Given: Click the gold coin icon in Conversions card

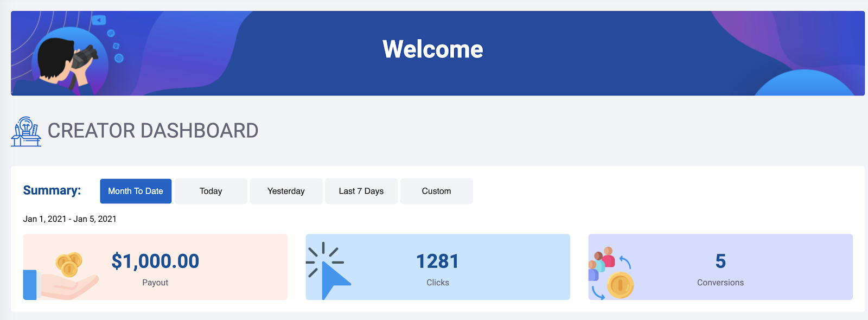Looking at the screenshot, I should (620, 283).
